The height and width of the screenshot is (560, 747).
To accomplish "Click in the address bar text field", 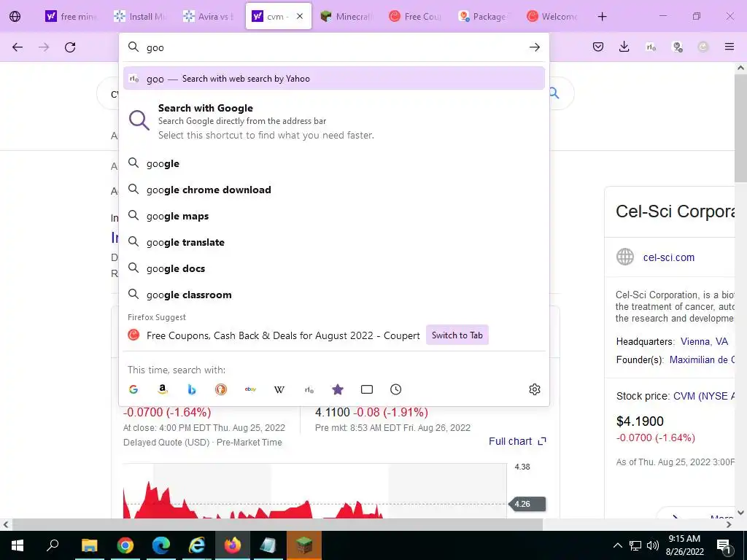I will (x=333, y=47).
